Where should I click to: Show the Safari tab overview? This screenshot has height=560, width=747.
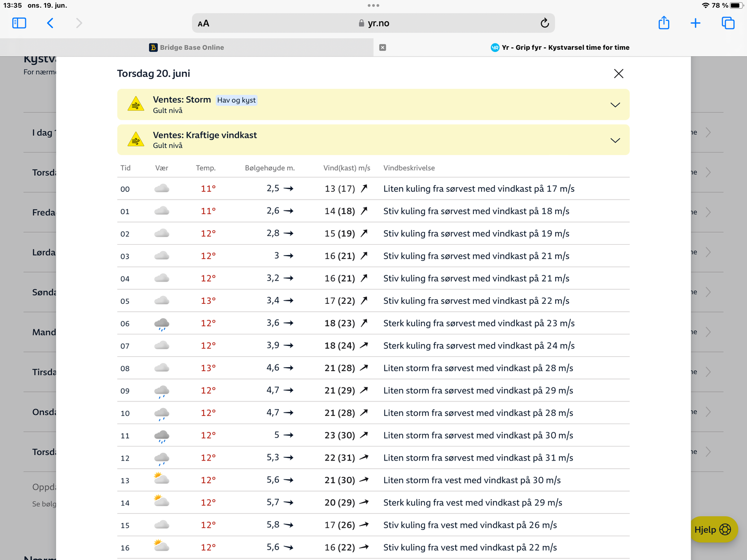(728, 23)
